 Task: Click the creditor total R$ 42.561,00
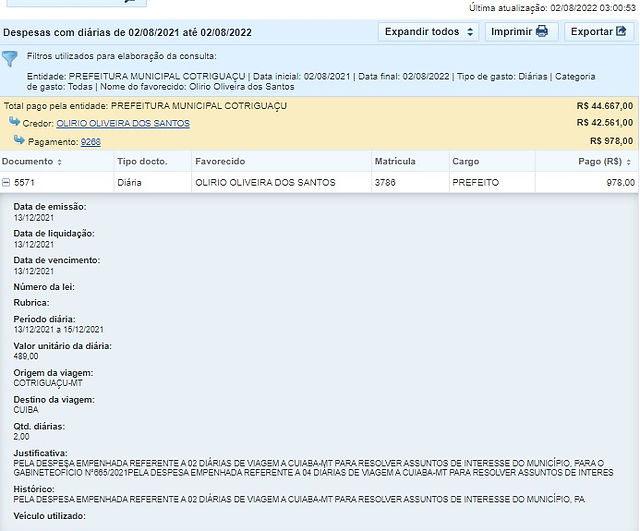[604, 123]
